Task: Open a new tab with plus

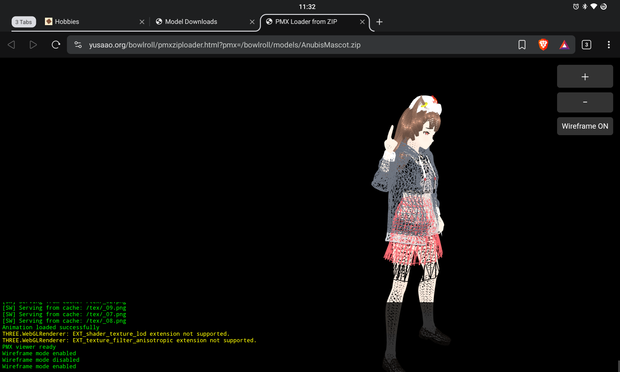Action: 379,22
